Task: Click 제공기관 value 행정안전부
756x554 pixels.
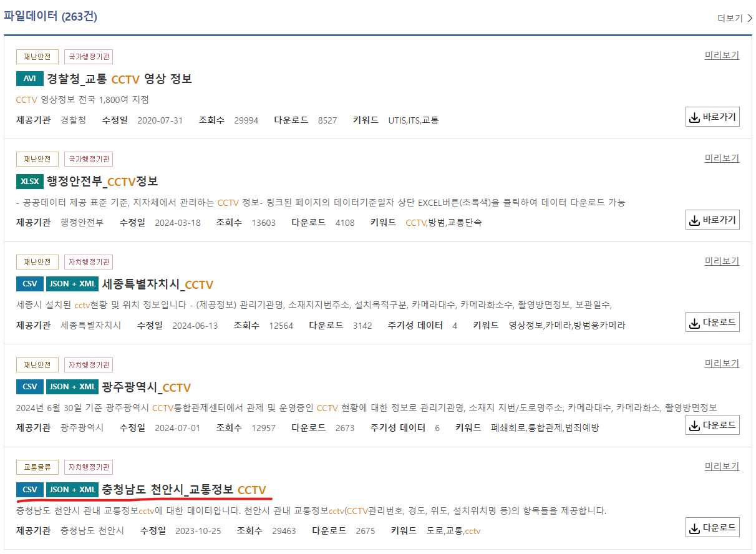Action: [82, 223]
